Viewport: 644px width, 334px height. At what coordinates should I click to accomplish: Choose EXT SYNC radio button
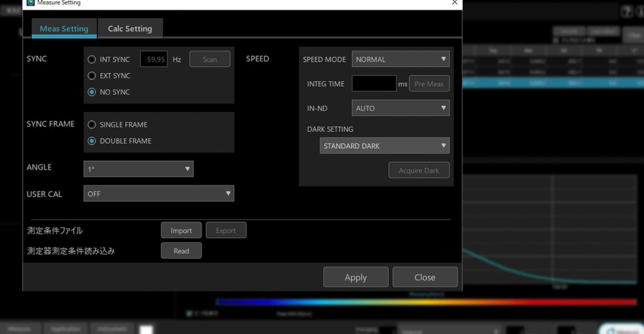[92, 76]
